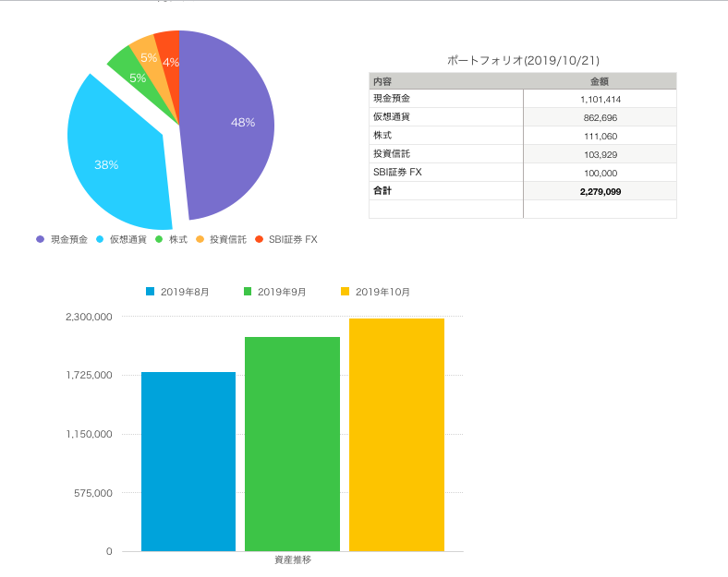
Task: Click the 2,279,099 total cell
Action: [x=600, y=191]
